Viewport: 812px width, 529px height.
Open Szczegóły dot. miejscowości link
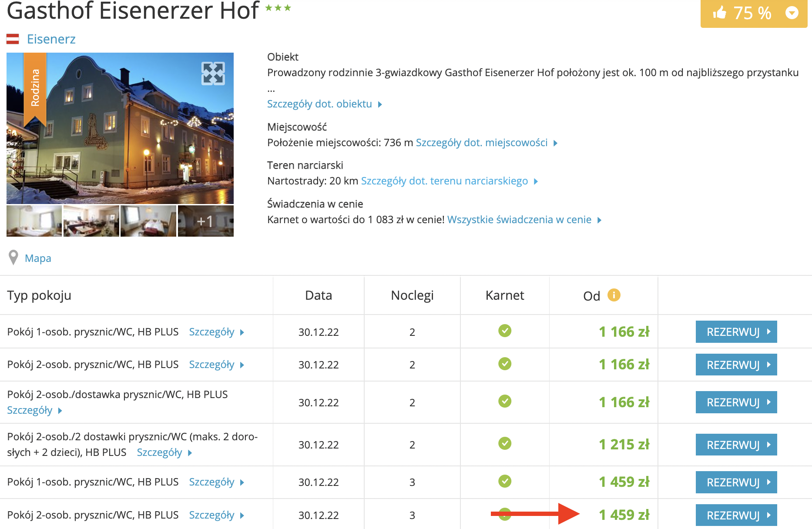pos(487,143)
